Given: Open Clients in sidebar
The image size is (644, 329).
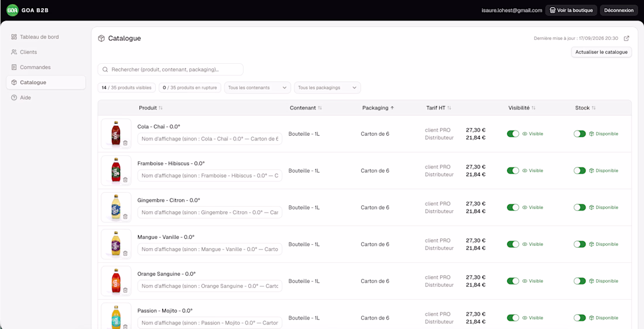Looking at the screenshot, I should (x=46, y=52).
